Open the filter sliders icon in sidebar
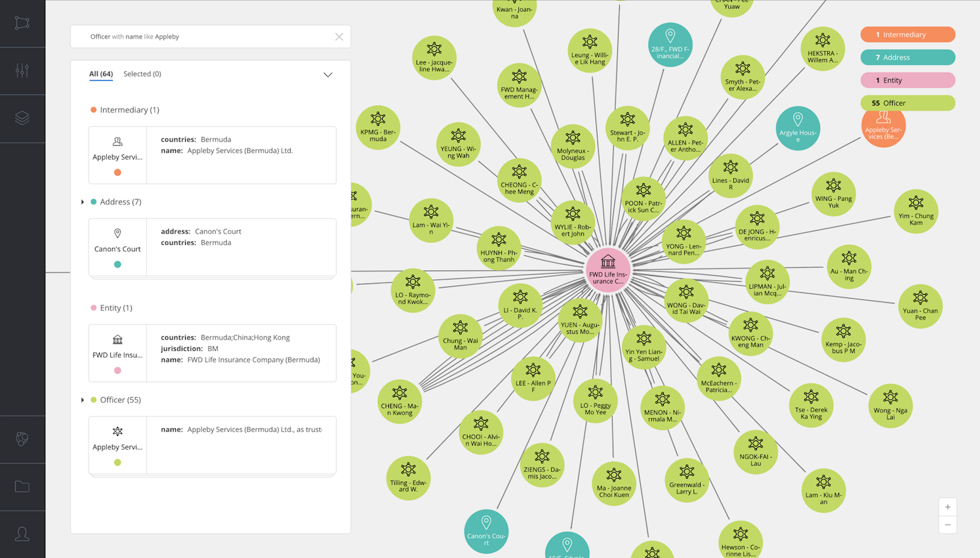 click(22, 70)
